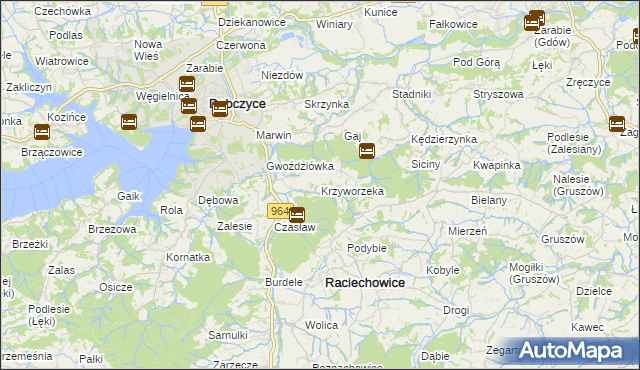This screenshot has width=640, height=370.
Task: Click the hotel icon near Zręczyce road
Action: pos(617,124)
